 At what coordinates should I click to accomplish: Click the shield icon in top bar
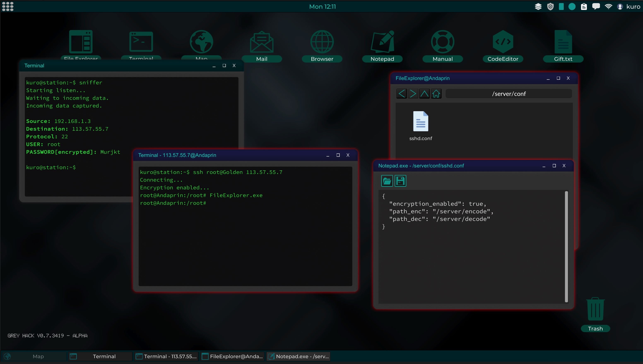(550, 6)
